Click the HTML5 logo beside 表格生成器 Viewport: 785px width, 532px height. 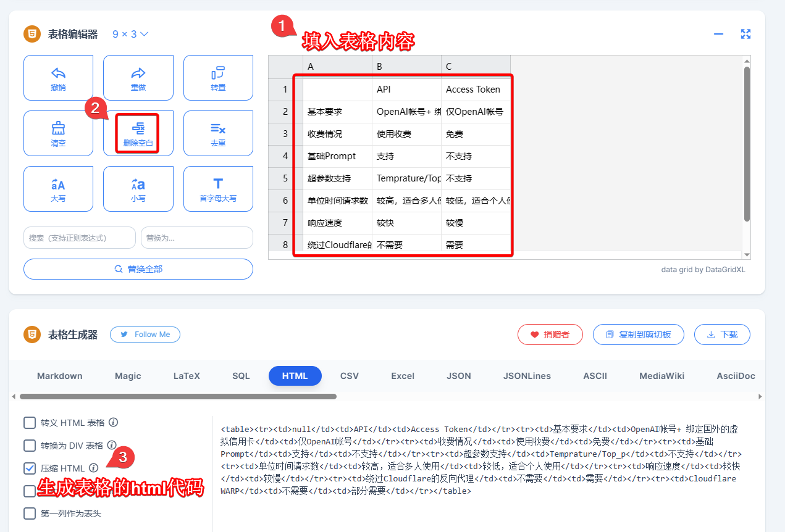pyautogui.click(x=32, y=335)
